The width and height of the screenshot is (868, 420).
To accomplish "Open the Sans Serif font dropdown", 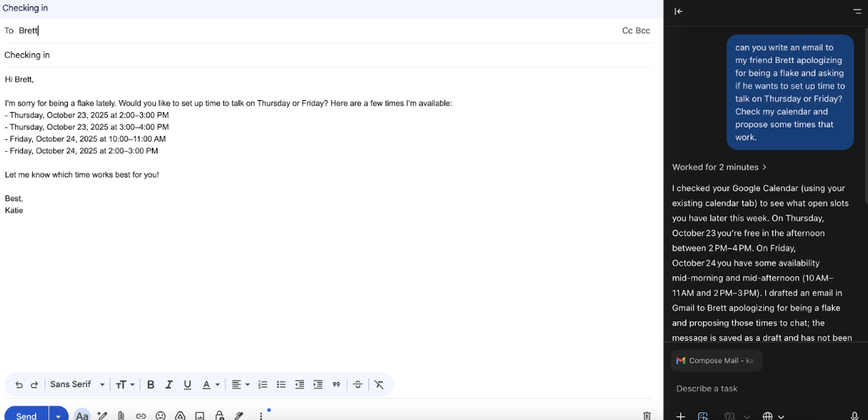I will [x=77, y=384].
